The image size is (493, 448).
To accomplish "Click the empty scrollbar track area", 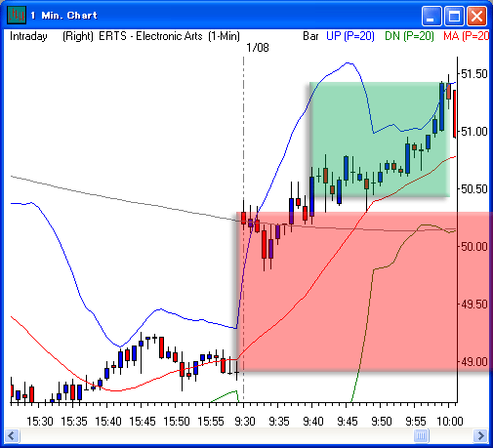I will (215, 435).
